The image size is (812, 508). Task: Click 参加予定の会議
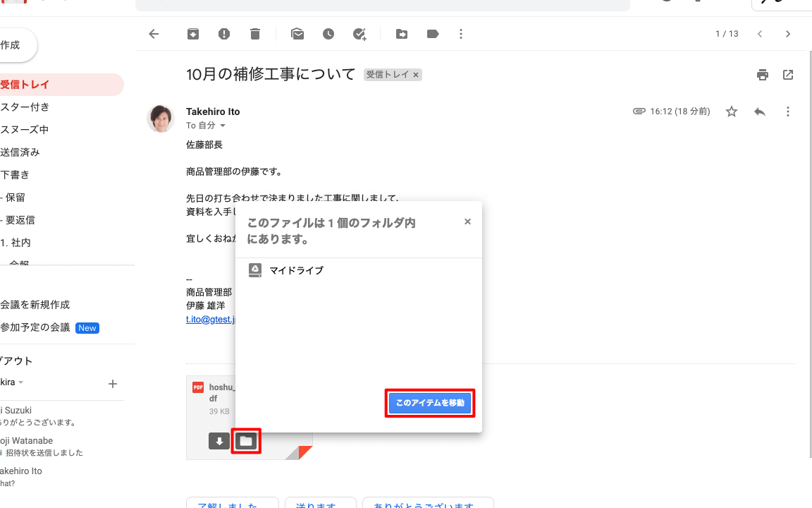pos(35,327)
